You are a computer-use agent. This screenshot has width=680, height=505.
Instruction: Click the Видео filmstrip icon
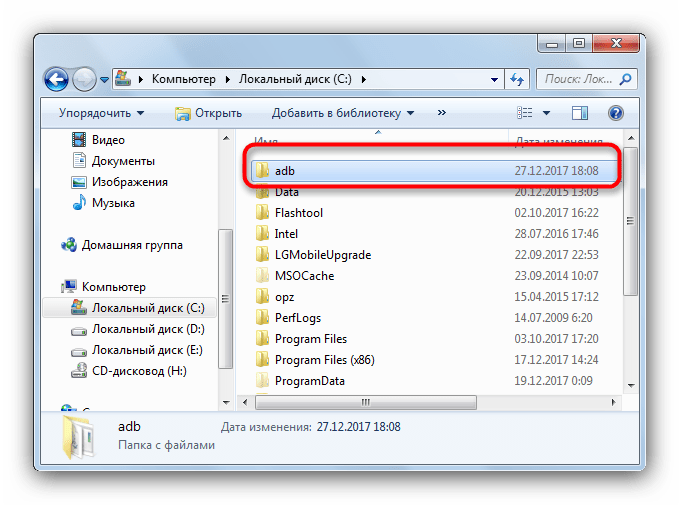78,140
